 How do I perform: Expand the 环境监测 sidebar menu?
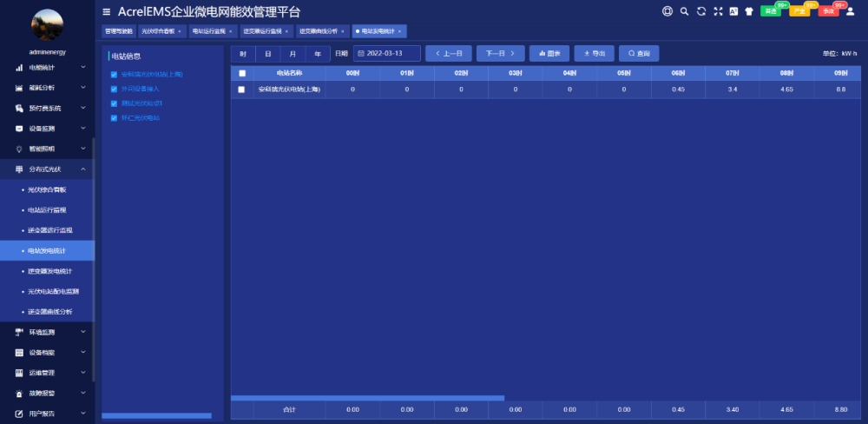click(x=47, y=332)
